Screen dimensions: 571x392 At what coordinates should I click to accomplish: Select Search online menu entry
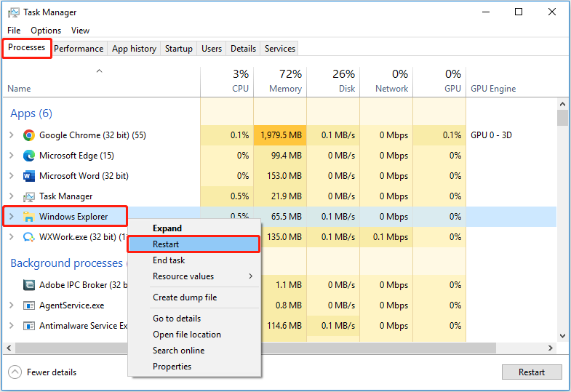pyautogui.click(x=193, y=351)
